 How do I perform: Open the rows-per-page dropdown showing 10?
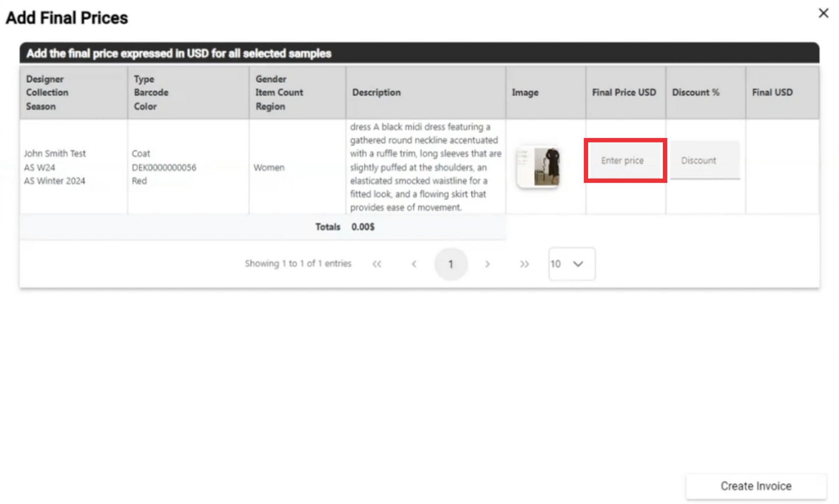pyautogui.click(x=572, y=264)
